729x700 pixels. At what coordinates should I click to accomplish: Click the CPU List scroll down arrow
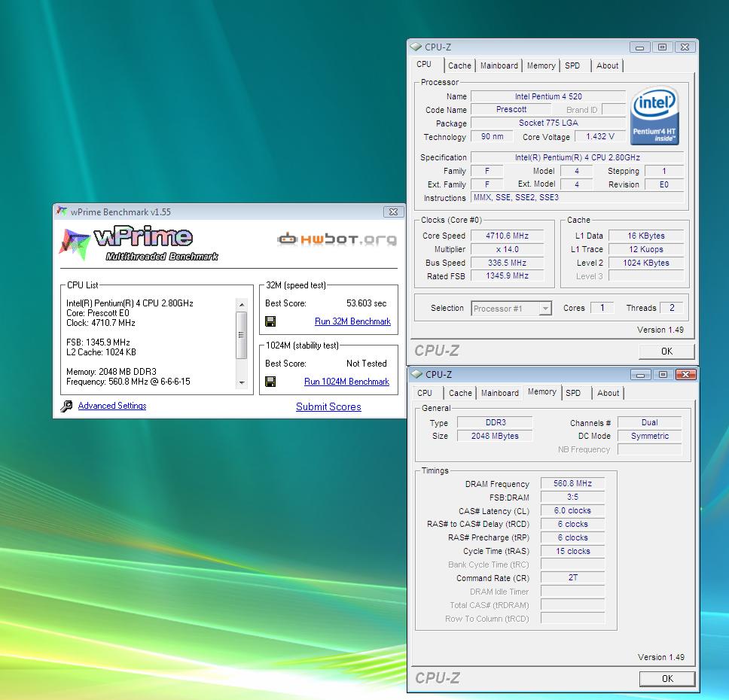pyautogui.click(x=242, y=383)
